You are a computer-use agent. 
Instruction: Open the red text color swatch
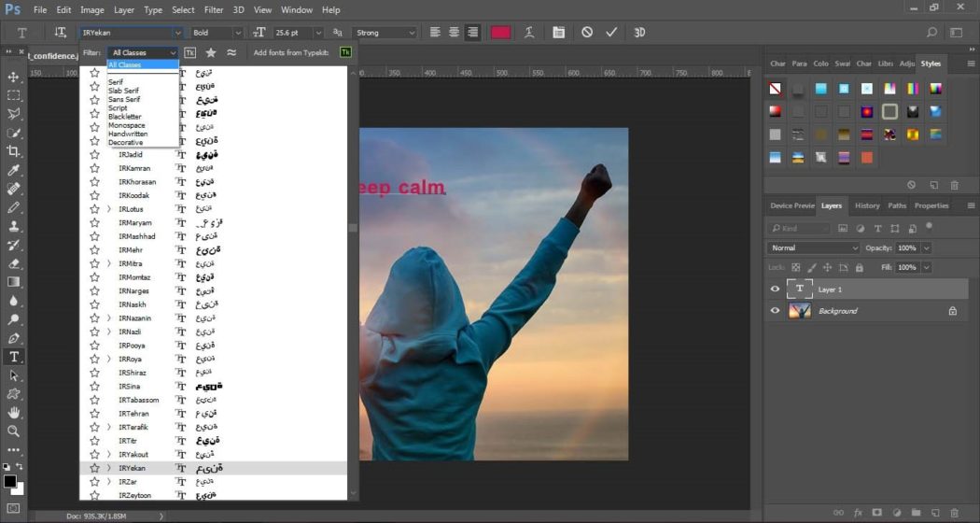click(x=500, y=33)
